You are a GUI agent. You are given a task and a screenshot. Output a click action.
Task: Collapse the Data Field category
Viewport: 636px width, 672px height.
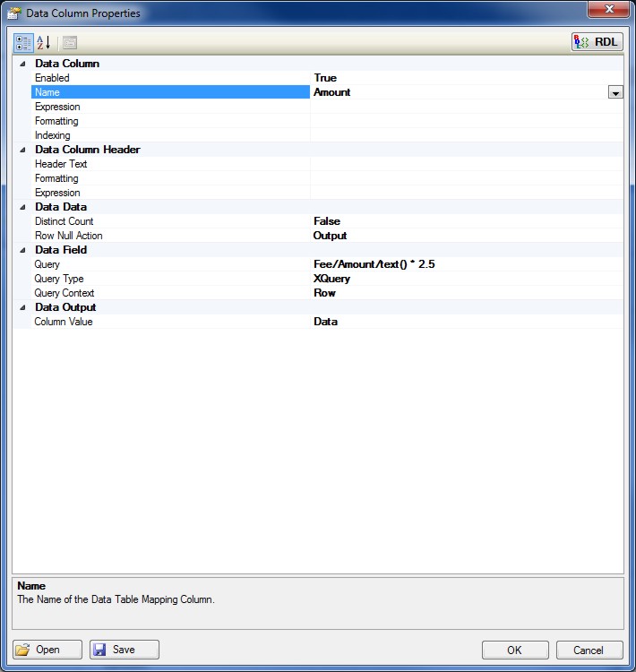pyautogui.click(x=21, y=250)
